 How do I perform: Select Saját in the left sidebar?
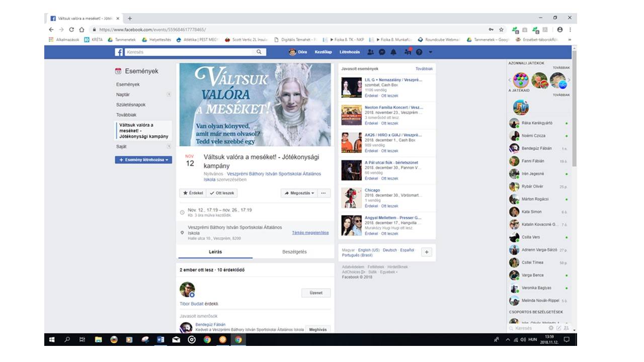121,146
